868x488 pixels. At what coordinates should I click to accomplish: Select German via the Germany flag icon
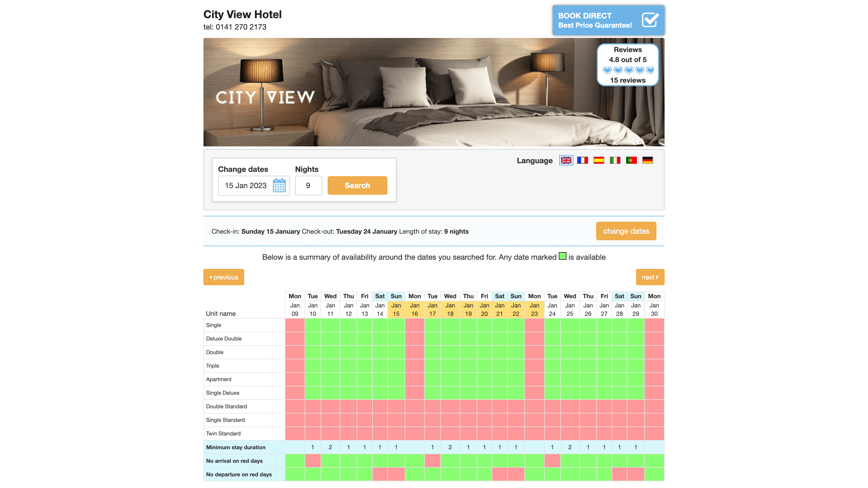(647, 160)
